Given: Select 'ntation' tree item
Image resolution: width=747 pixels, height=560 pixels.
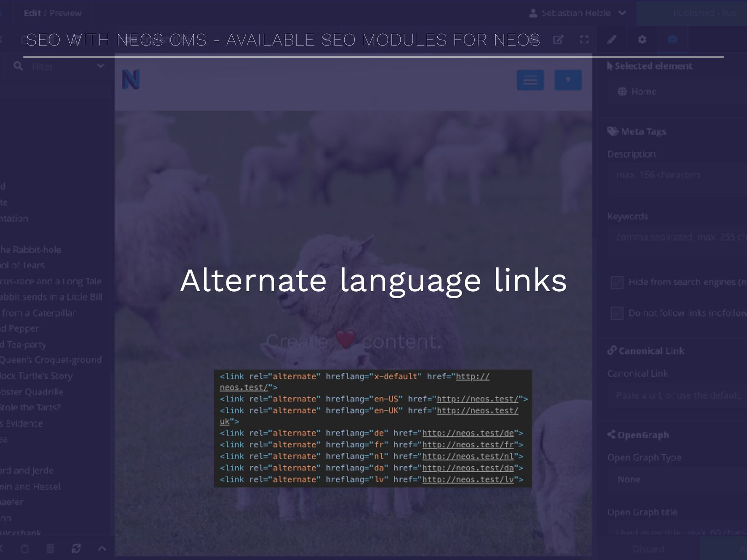Looking at the screenshot, I should pyautogui.click(x=14, y=219).
